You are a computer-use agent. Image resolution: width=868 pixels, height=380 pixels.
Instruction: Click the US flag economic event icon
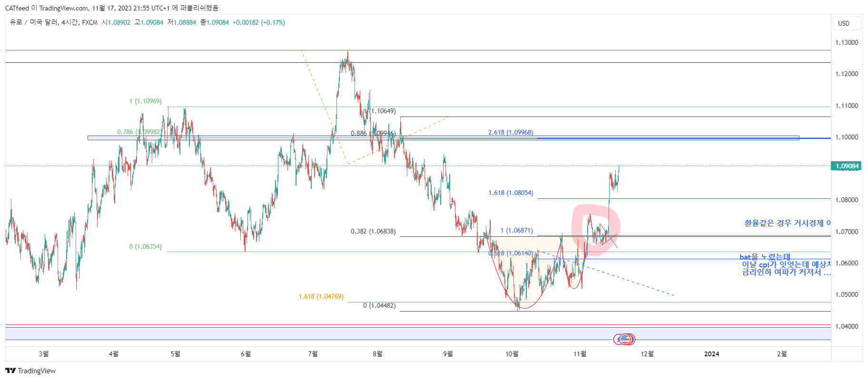click(x=625, y=339)
